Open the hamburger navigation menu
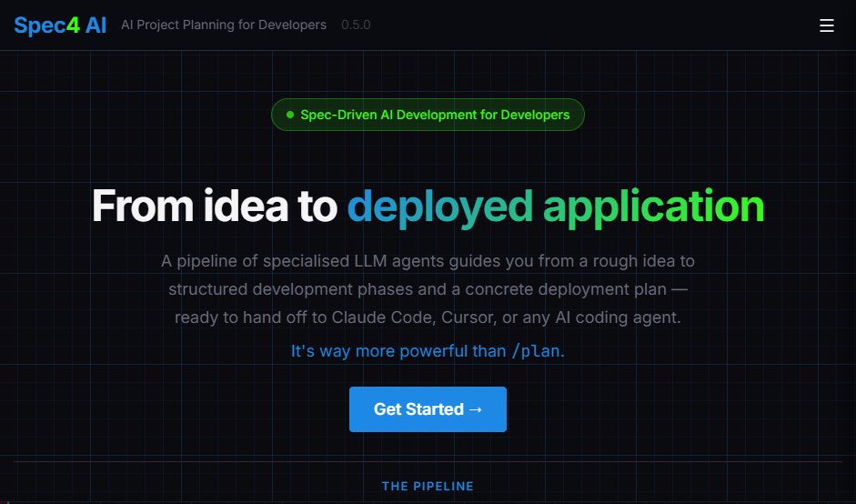The width and height of the screenshot is (856, 504). tap(827, 25)
